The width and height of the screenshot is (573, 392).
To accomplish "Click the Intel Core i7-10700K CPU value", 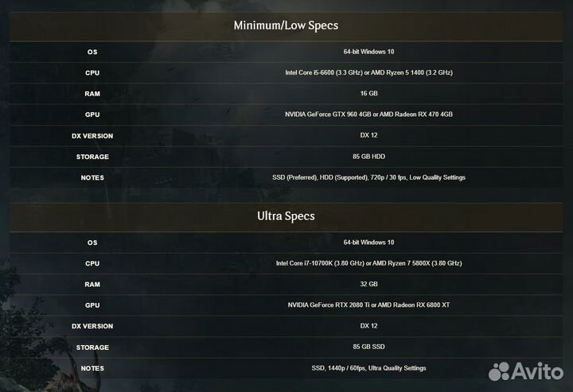I will tap(368, 262).
